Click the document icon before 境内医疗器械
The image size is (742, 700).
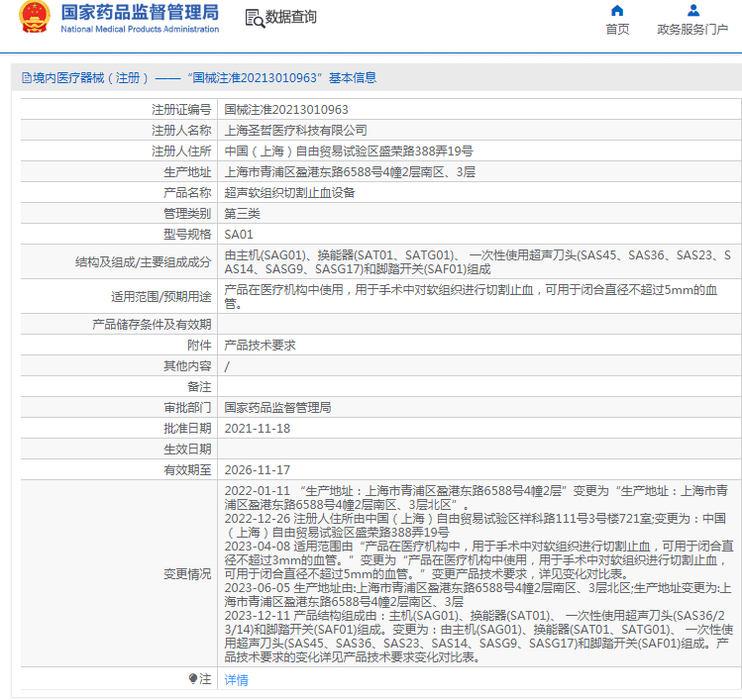(x=27, y=77)
